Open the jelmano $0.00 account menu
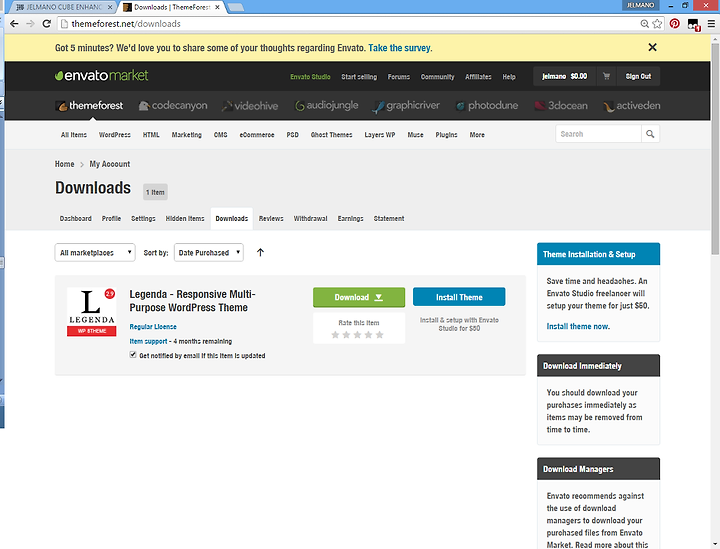 click(564, 76)
